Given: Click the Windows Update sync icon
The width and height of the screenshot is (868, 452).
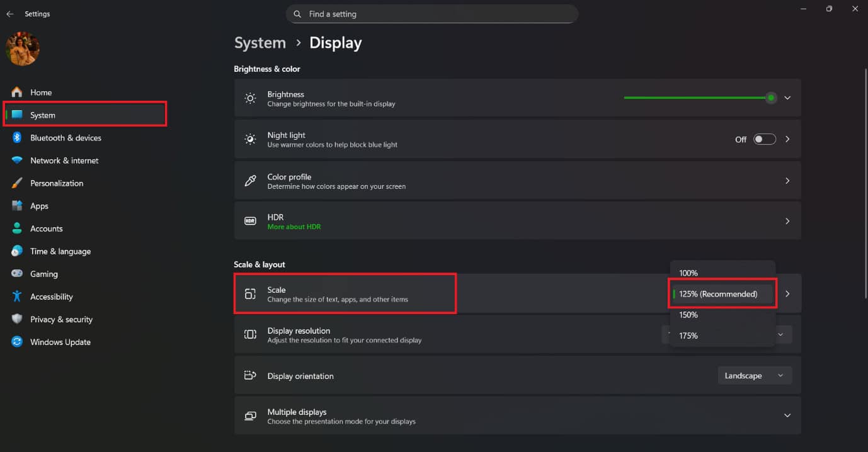Looking at the screenshot, I should 17,342.
